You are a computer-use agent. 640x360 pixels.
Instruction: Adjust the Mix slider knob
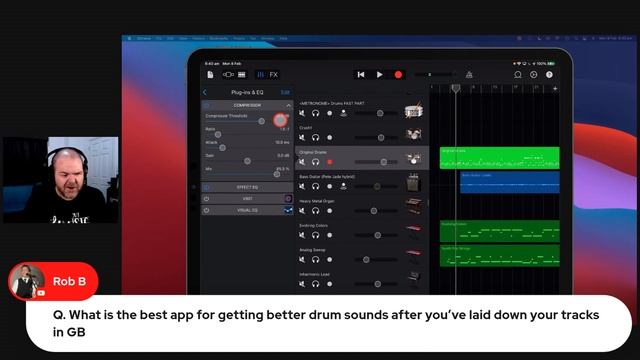[x=277, y=174]
